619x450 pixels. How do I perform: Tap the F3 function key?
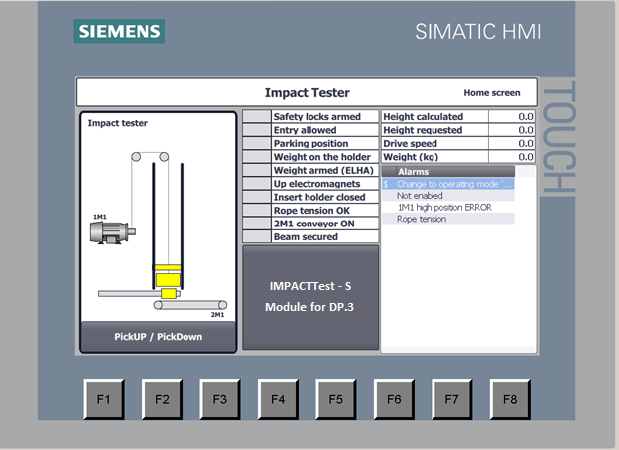point(220,399)
